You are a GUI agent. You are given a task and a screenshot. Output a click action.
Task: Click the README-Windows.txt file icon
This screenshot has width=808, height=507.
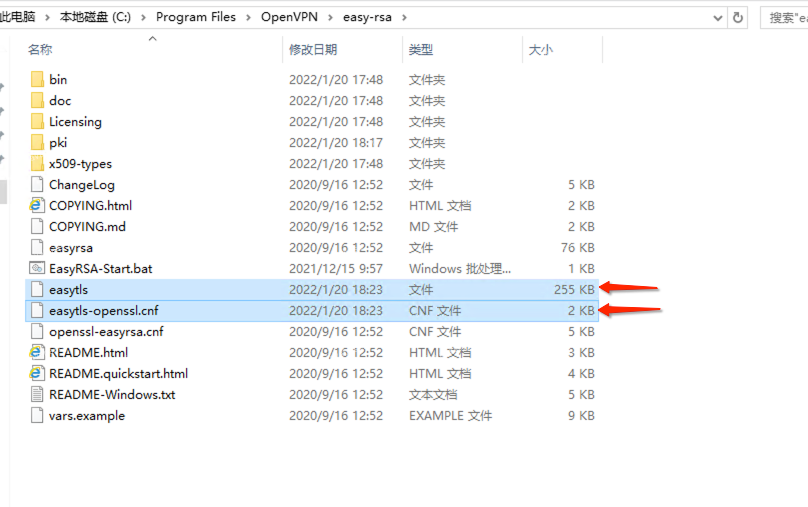(37, 395)
